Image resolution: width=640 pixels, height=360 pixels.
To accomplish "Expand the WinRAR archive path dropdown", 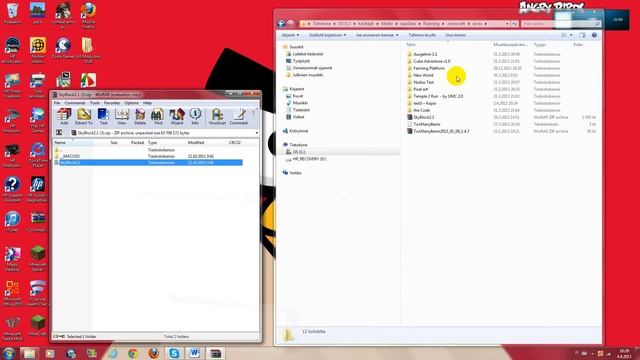I will coord(256,133).
